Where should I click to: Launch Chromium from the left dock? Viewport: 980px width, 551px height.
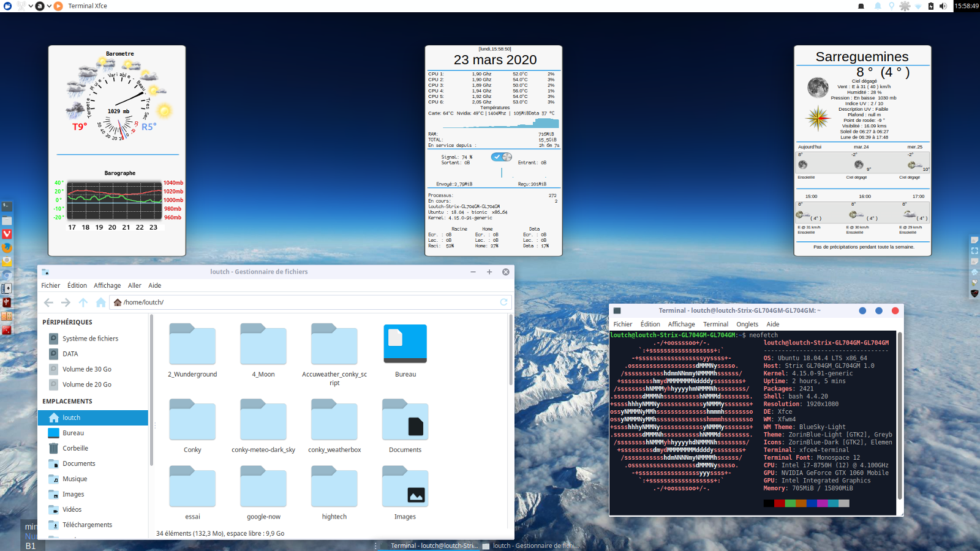[x=7, y=275]
